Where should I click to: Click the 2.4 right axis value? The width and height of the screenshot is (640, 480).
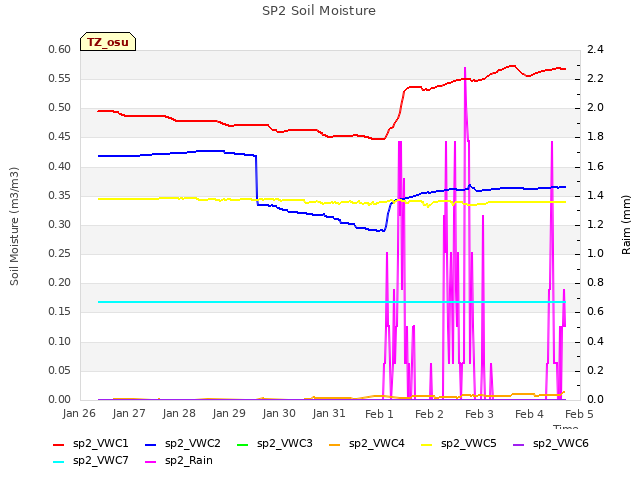coord(596,49)
